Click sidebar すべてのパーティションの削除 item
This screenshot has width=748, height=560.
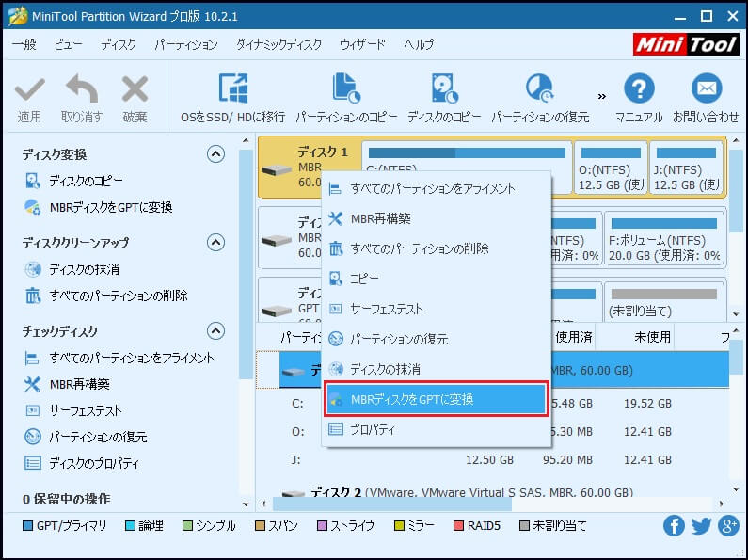coord(106,296)
